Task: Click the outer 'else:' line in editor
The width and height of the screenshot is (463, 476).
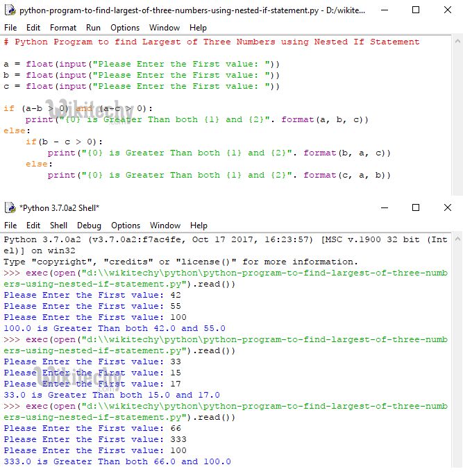Action: [x=17, y=131]
